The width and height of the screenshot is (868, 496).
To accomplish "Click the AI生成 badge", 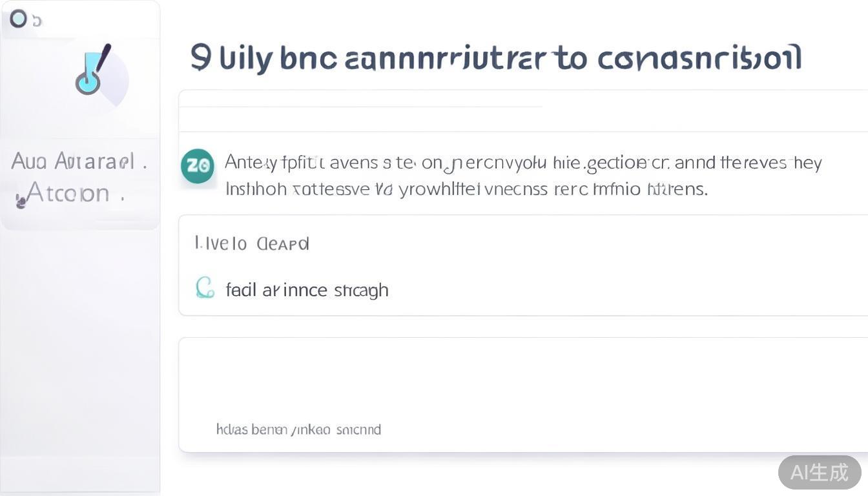I will coord(819,472).
